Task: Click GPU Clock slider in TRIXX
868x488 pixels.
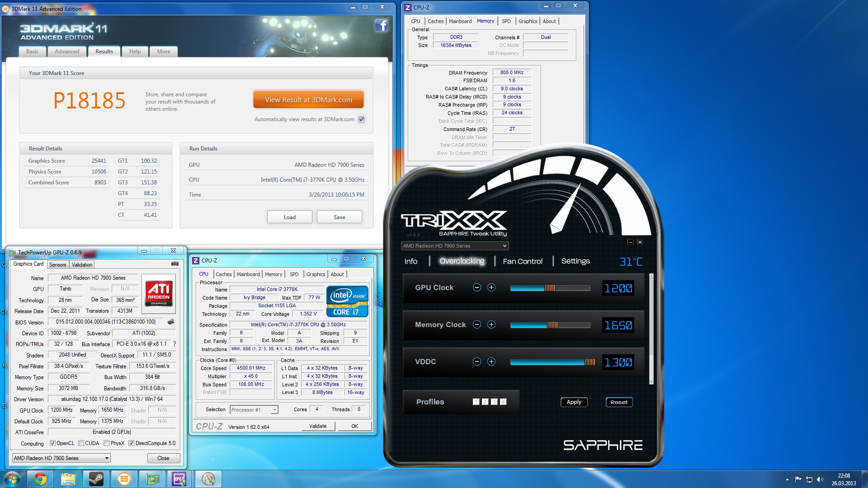Action: click(x=550, y=288)
